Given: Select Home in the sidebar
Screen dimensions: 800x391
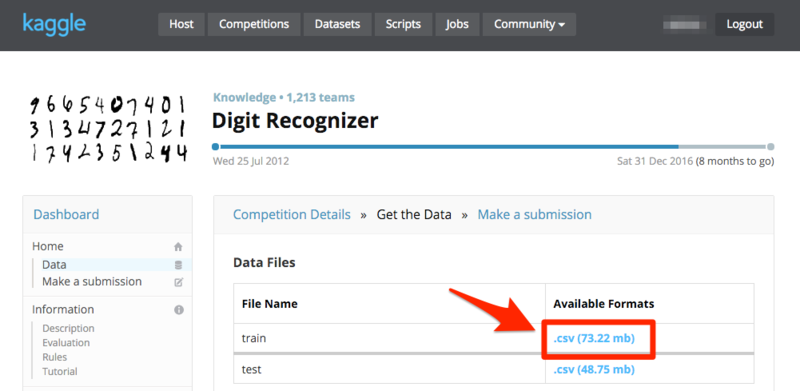Looking at the screenshot, I should coord(48,247).
